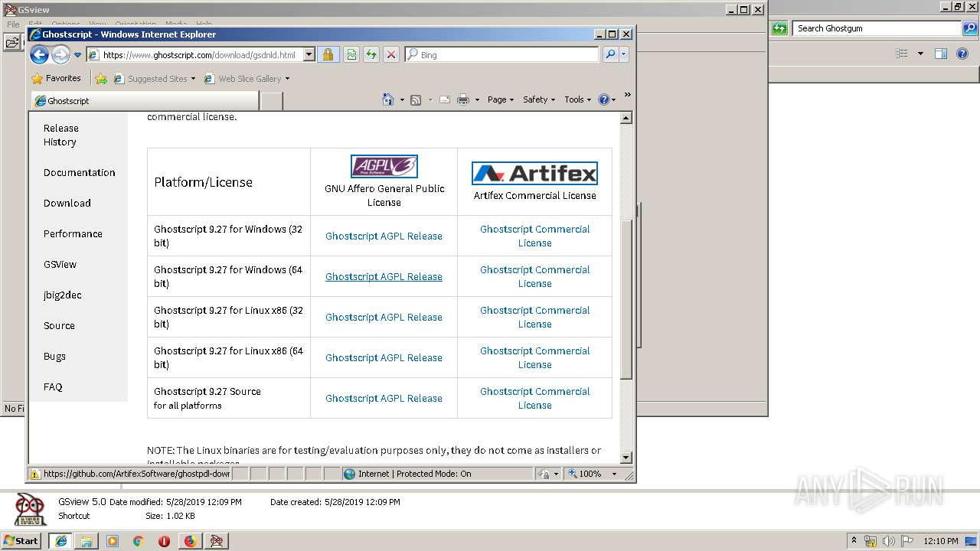Click the RSS Feeds icon
This screenshot has width=980, height=551.
coord(416,99)
